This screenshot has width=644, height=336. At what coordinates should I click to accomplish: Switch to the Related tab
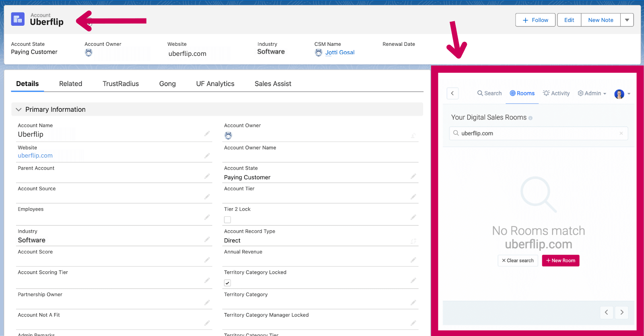pos(70,84)
